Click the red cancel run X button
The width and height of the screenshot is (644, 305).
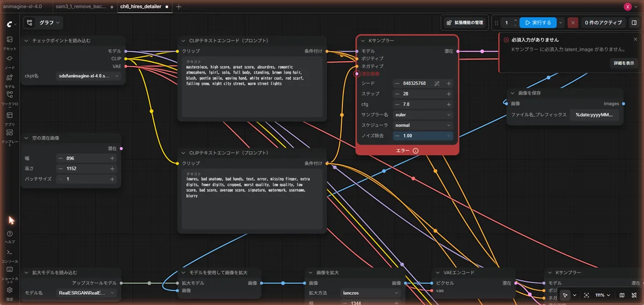click(x=573, y=23)
